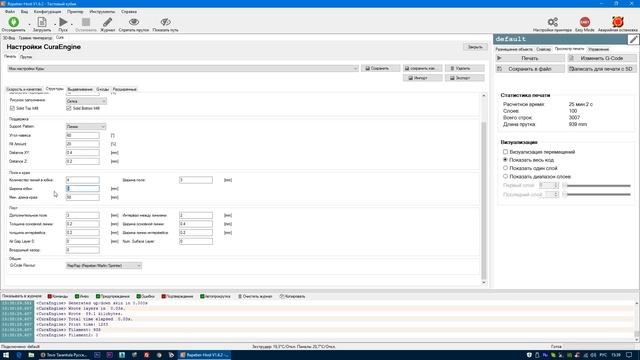The image size is (640, 360).
Task: Toggle the Errors log filter
Action: pos(145,296)
